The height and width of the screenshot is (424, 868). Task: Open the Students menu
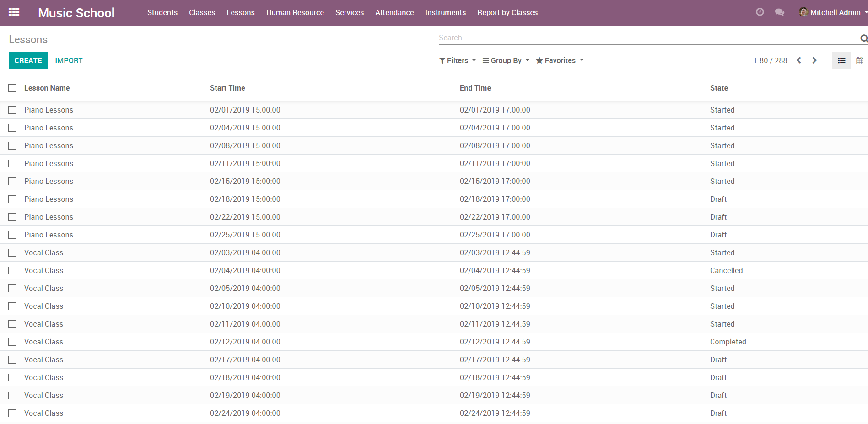point(162,12)
